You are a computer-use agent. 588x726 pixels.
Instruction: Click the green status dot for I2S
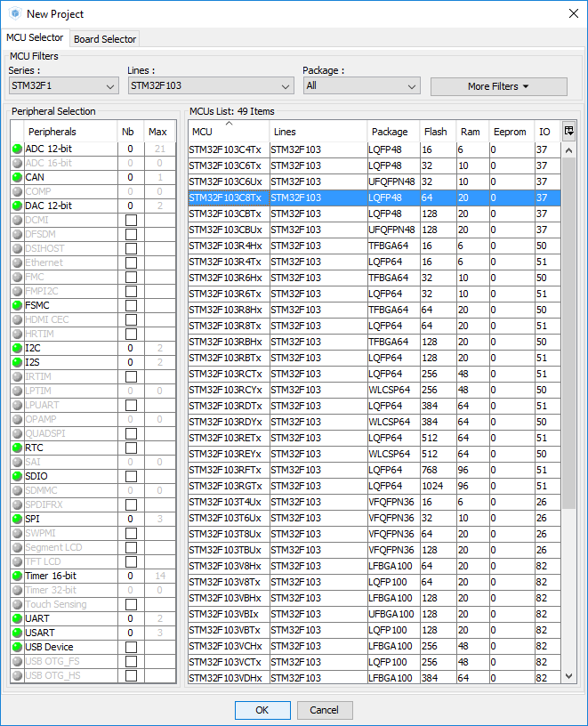[x=17, y=362]
